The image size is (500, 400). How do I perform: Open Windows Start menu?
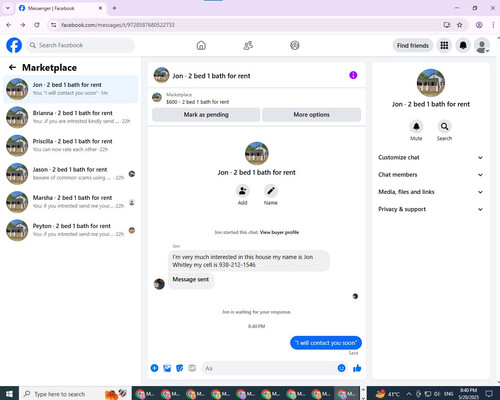tap(9, 394)
